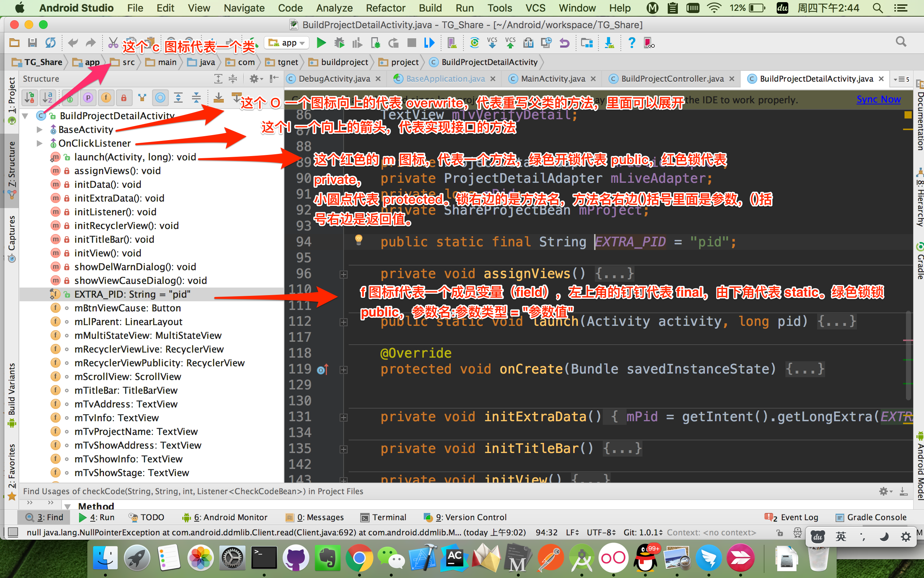Viewport: 924px width, 578px height.
Task: Click Run with Coverage icon
Action: (357, 42)
